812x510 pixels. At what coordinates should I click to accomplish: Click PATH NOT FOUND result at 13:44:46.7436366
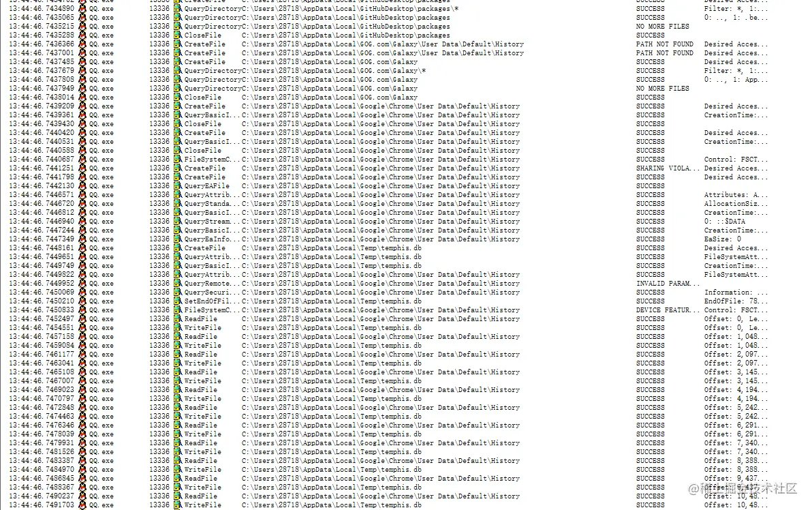664,44
